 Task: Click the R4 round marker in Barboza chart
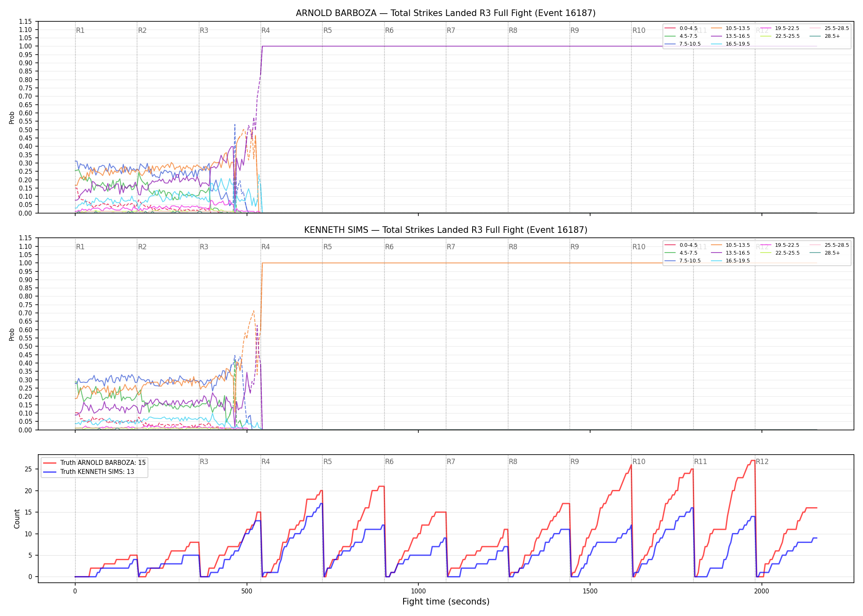pos(265,30)
